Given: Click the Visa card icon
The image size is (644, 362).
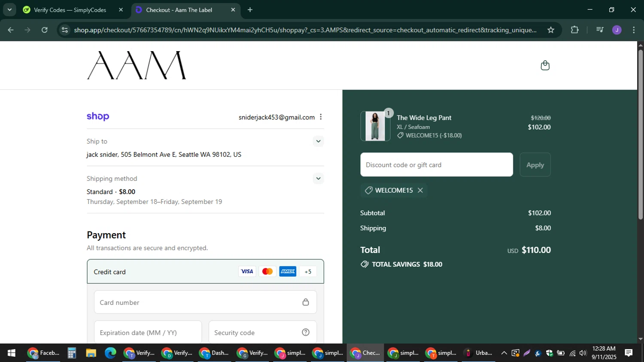Looking at the screenshot, I should coord(247,271).
